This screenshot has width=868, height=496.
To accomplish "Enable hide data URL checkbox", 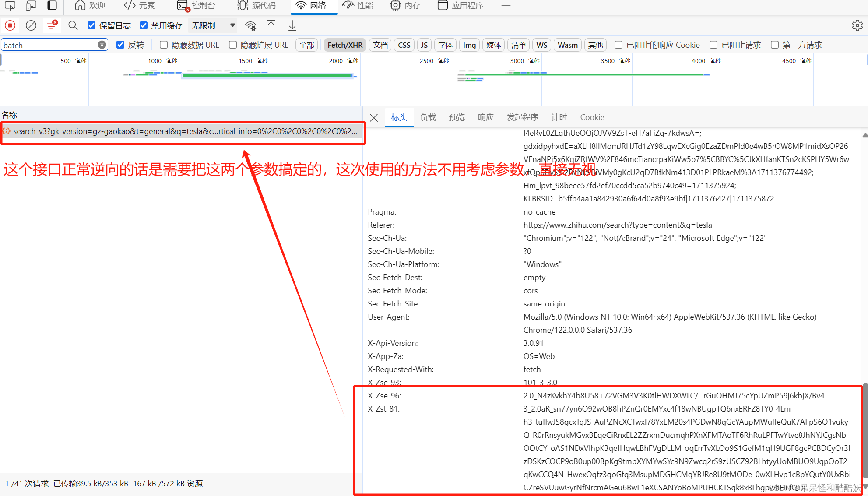I will click(164, 45).
